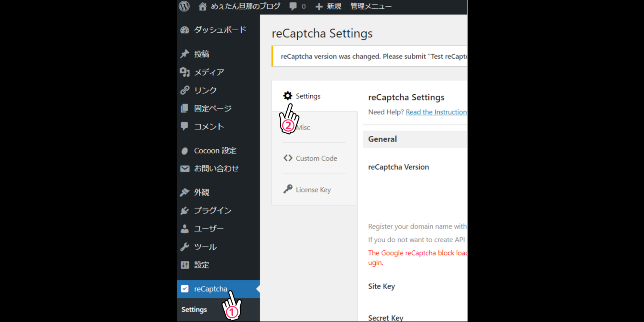Click the WordPress logo in the admin bar
Image resolution: width=644 pixels, height=322 pixels.
point(184,6)
